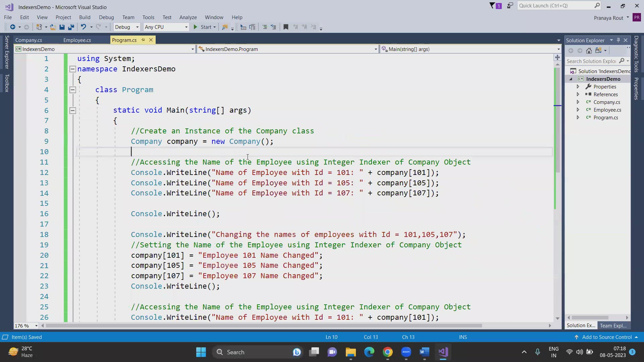This screenshot has width=644, height=362.
Task: Switch to the Employee.cs tab
Action: [x=77, y=40]
